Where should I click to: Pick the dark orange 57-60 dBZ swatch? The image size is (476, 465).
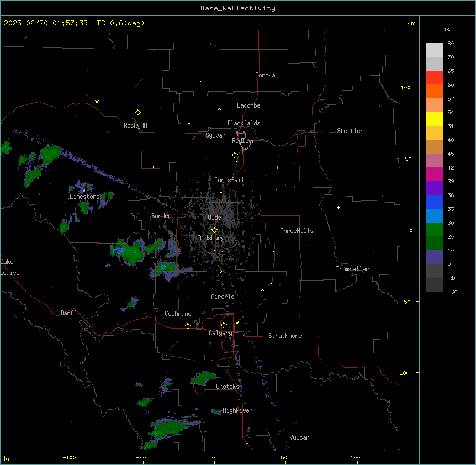point(434,91)
